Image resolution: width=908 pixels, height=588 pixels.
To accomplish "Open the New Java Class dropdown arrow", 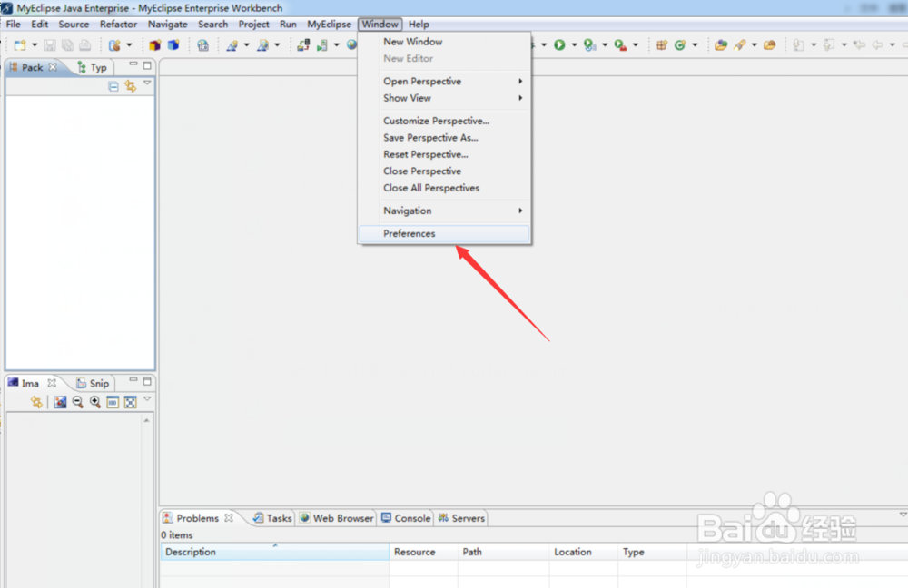I will click(x=695, y=45).
